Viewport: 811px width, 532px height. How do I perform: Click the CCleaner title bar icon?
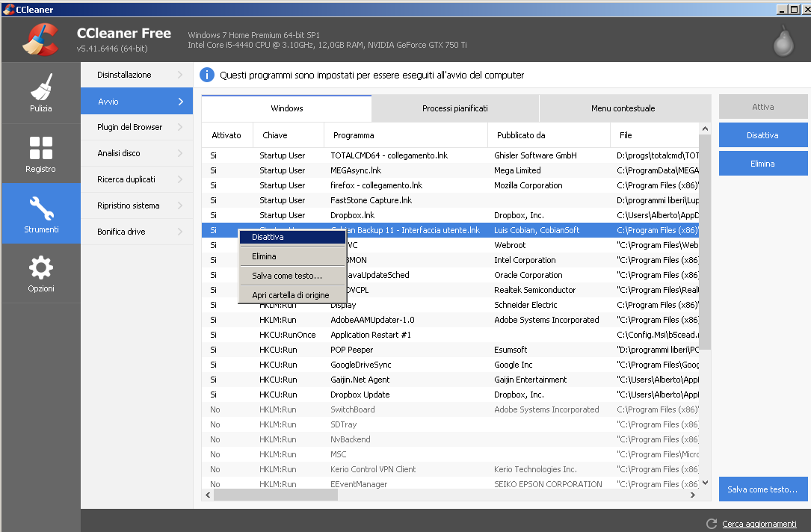(x=7, y=9)
